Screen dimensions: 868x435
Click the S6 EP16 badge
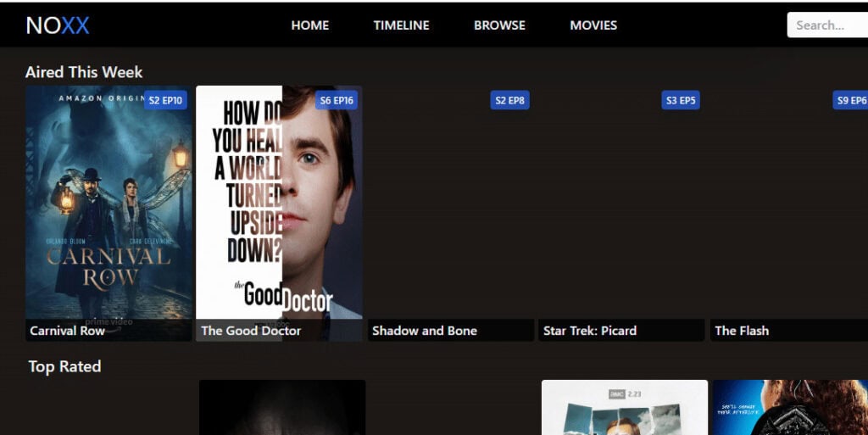click(337, 100)
